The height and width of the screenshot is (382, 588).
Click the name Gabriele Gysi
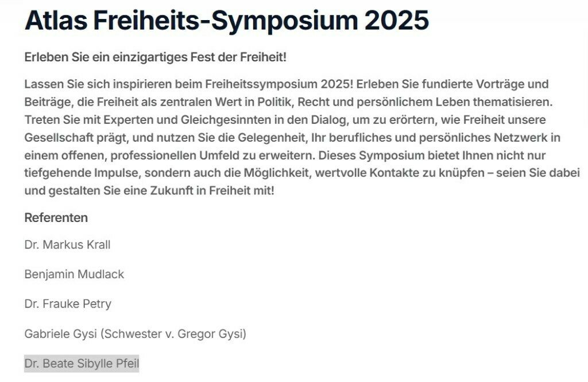pos(61,334)
